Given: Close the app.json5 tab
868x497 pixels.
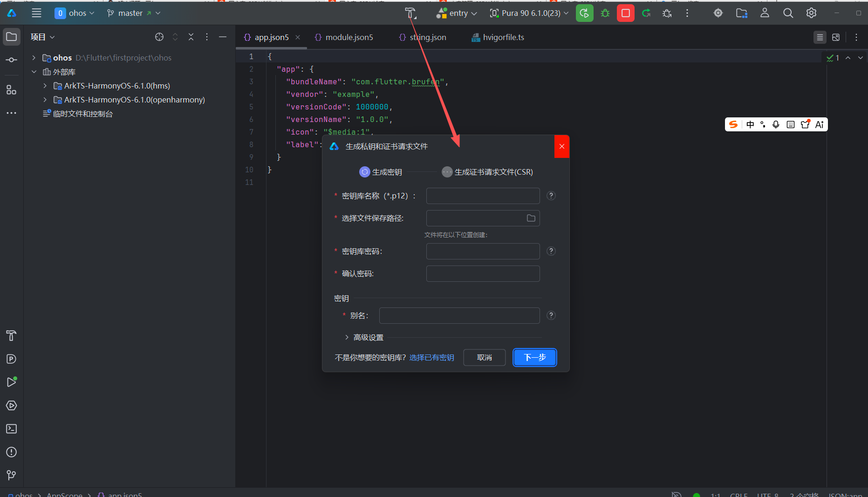Looking at the screenshot, I should (x=298, y=37).
